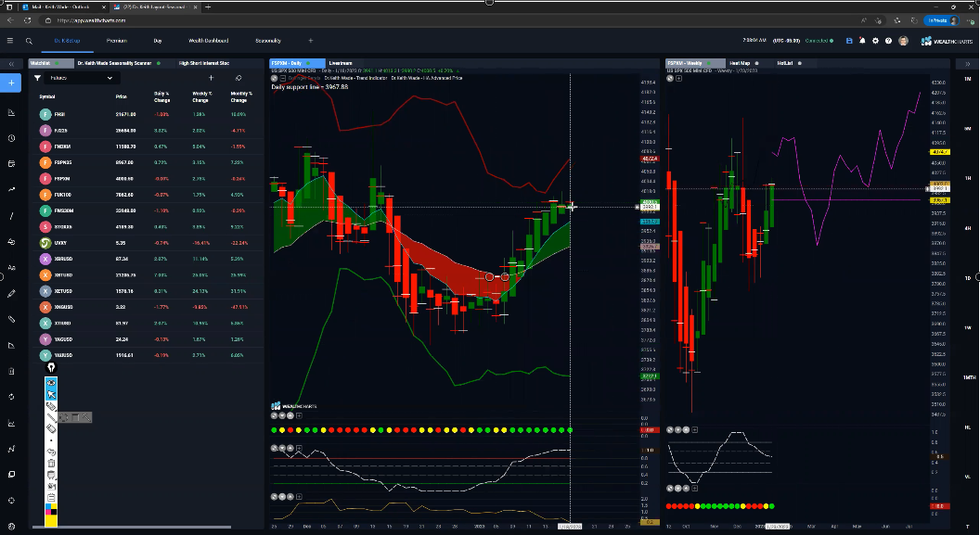Open the help question mark icon
The width and height of the screenshot is (980, 535).
[x=888, y=41]
